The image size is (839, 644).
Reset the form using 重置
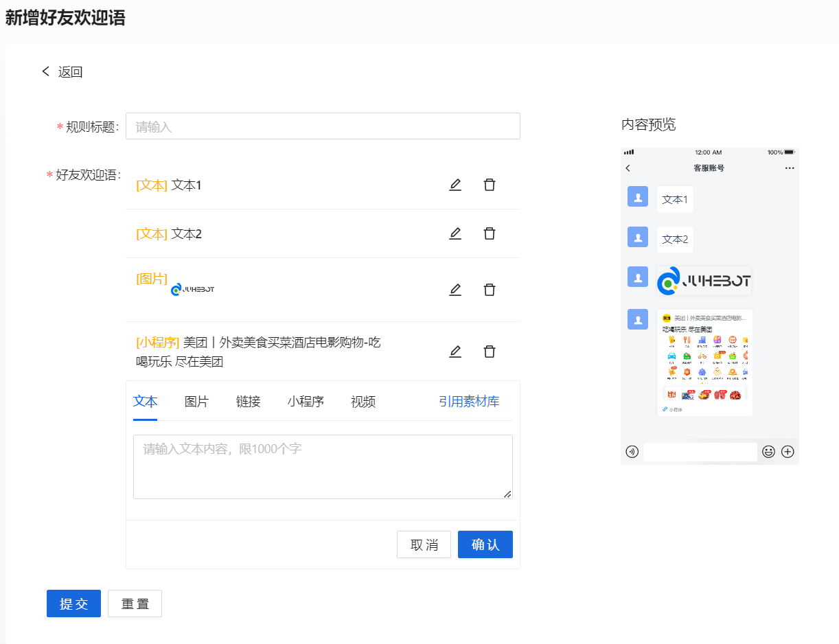[135, 603]
